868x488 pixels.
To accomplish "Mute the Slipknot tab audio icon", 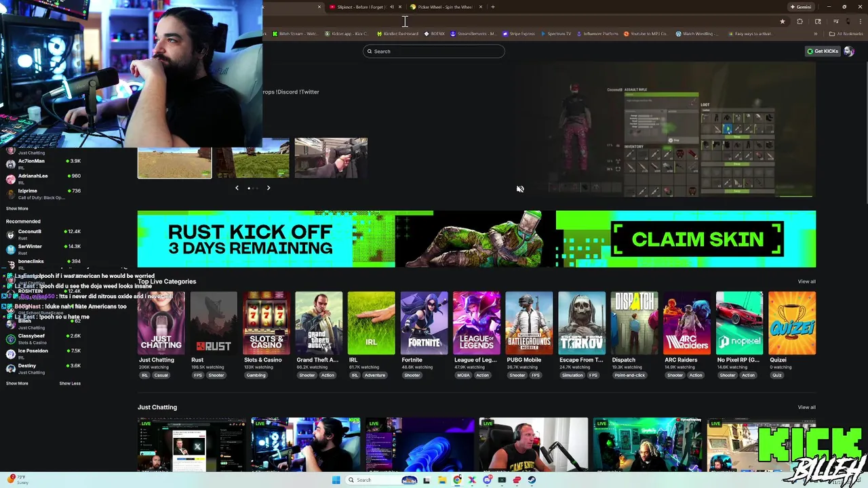I will [391, 7].
